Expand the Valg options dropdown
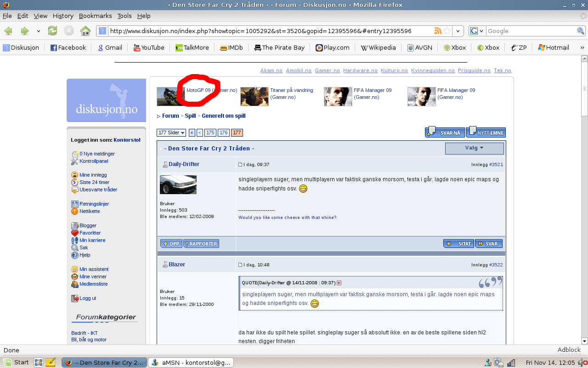The image size is (588, 368). 475,148
